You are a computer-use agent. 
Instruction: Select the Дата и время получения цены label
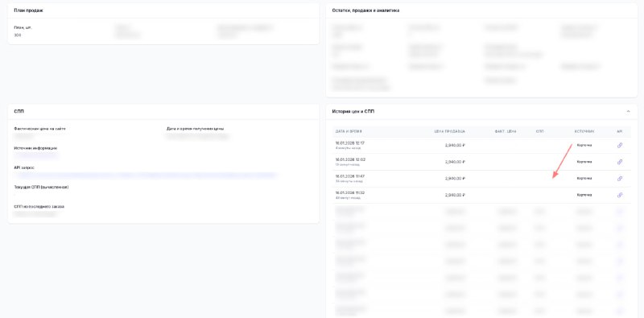tap(195, 129)
